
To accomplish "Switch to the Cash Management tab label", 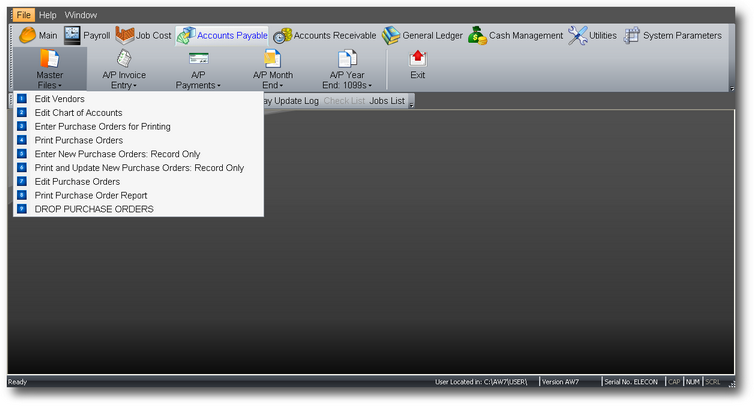I will pyautogui.click(x=526, y=36).
